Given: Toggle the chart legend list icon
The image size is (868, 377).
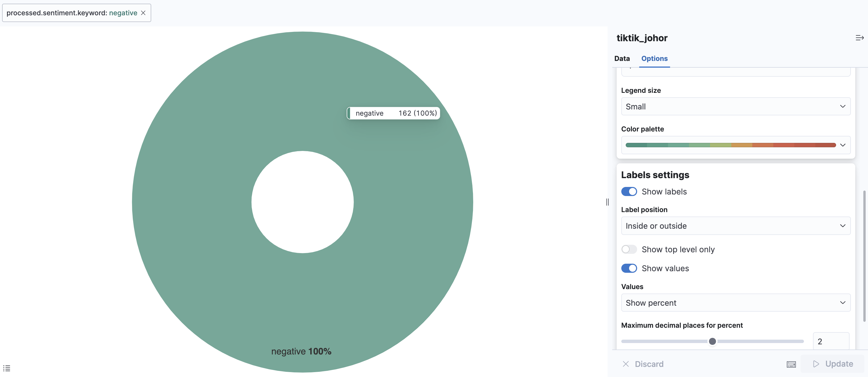Looking at the screenshot, I should [x=7, y=368].
